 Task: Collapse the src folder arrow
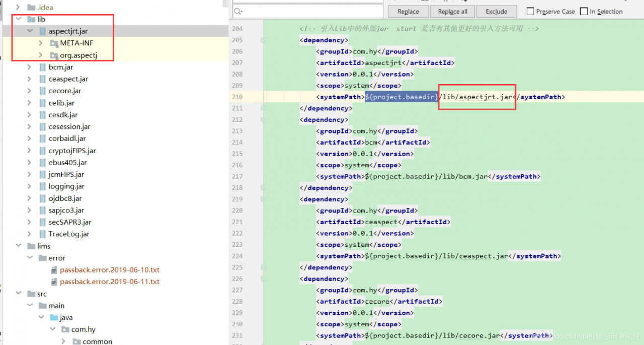click(19, 294)
